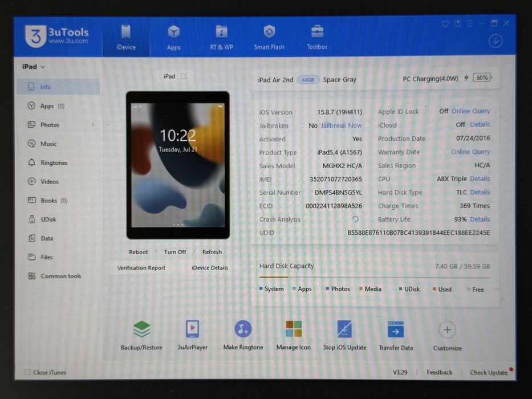Click the Crash Analysis loading spinner
Image resolution: width=532 pixels, height=399 pixels.
click(355, 219)
